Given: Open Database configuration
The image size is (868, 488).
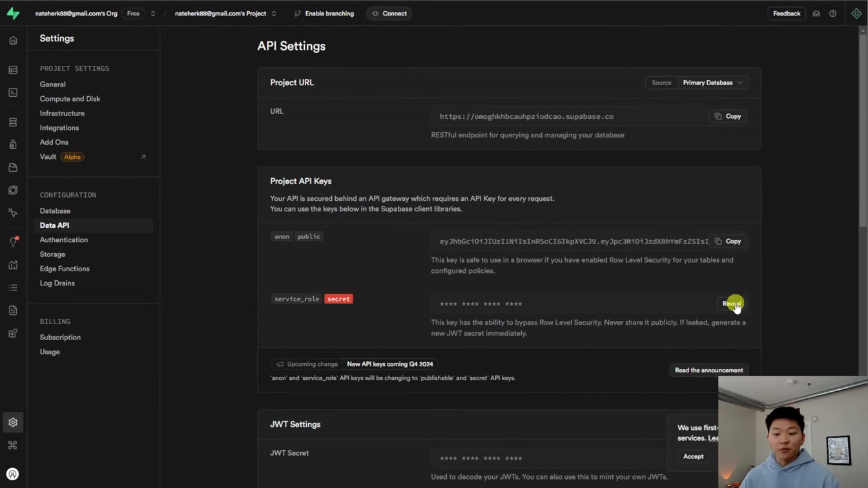Looking at the screenshot, I should (55, 211).
